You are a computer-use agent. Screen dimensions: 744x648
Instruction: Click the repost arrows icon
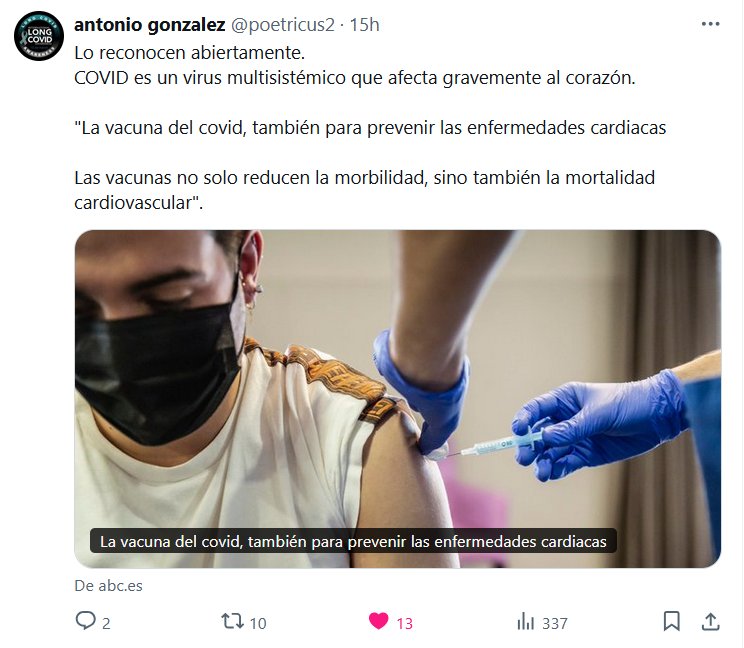(232, 621)
